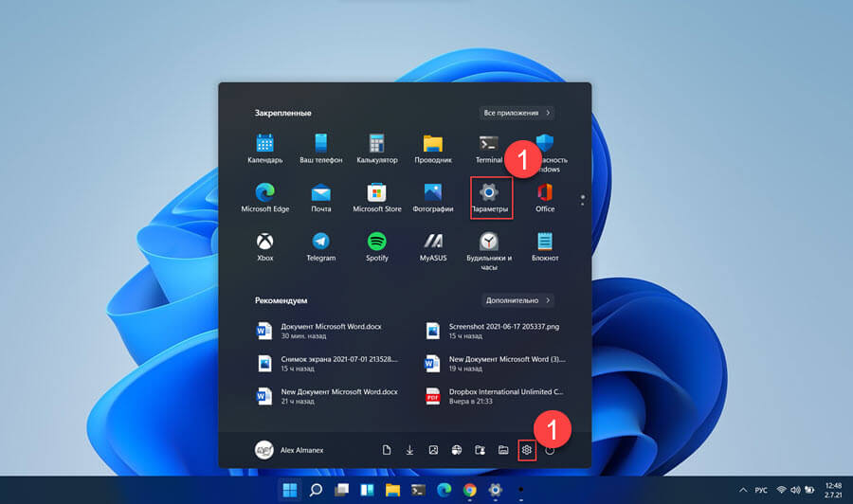Open Alex Almanex user account menu
The image size is (853, 504).
coord(289,450)
